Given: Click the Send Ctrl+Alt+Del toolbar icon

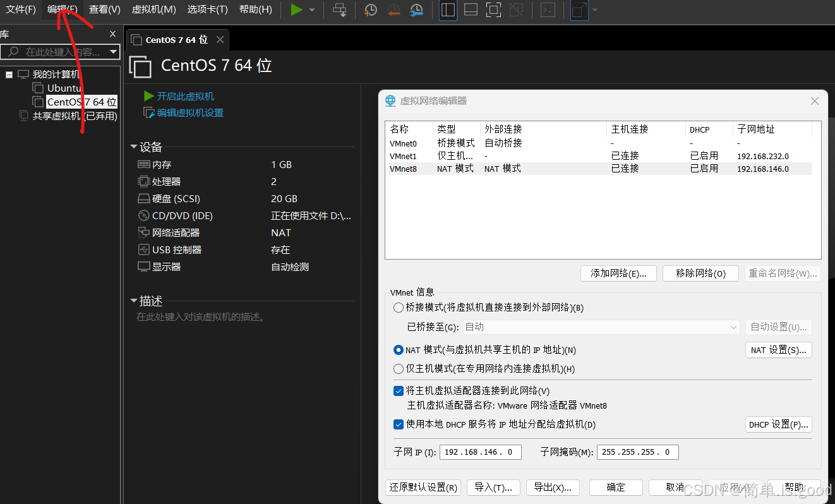Looking at the screenshot, I should (x=340, y=10).
